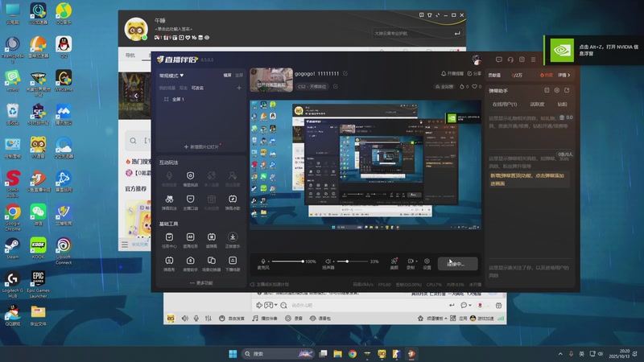Open the 下播提醒 tool icon in 基础工具
644x362 pixels.
233,261
